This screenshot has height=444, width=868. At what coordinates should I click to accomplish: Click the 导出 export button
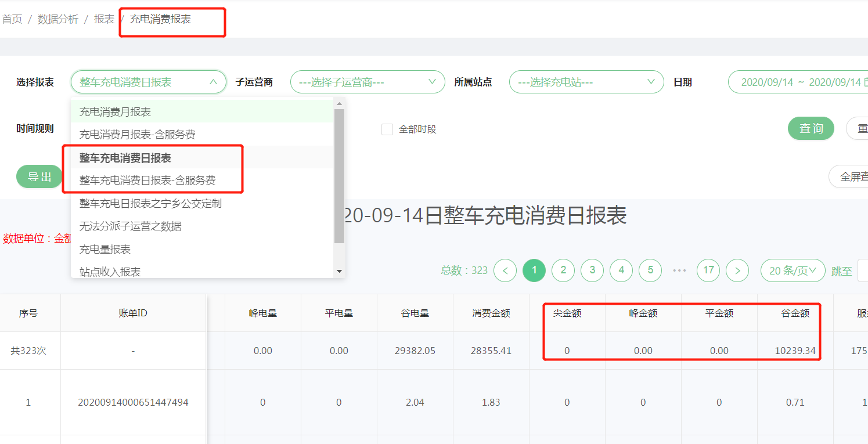39,176
